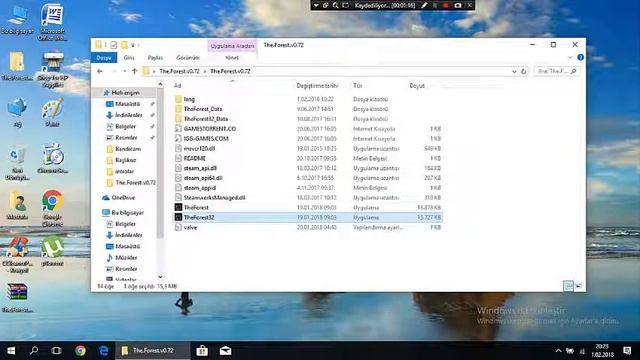The width and height of the screenshot is (640, 360).
Task: Select Masaüstü under quick access
Action: point(127,104)
